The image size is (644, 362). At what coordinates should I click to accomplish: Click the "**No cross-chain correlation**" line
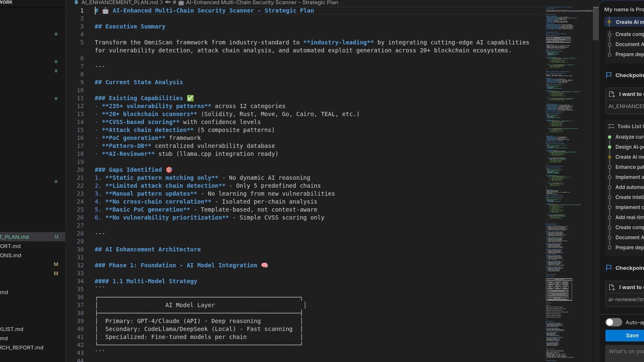tap(206, 202)
